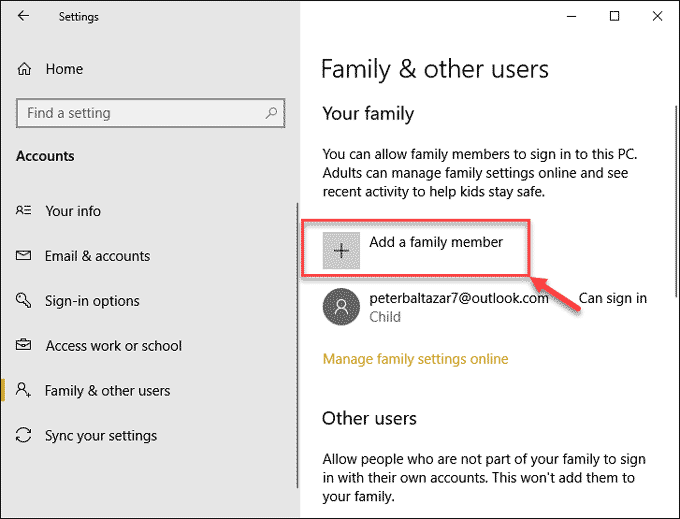Open the Your info page
680x519 pixels.
point(73,211)
